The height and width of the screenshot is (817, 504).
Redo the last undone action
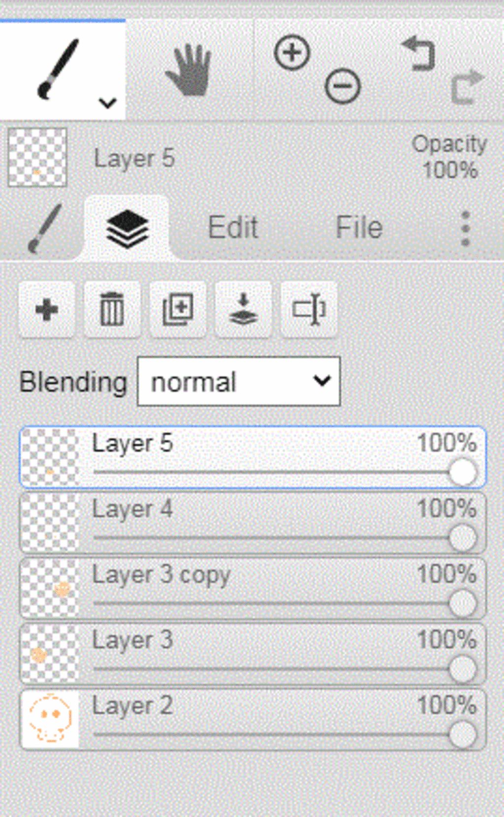coord(467,87)
